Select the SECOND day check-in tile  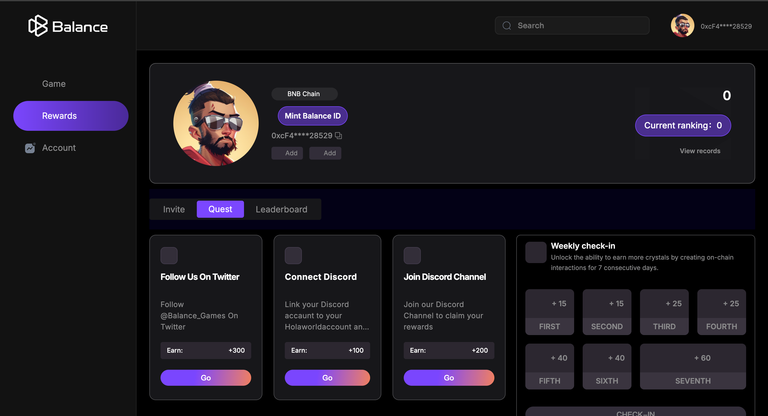tap(607, 312)
